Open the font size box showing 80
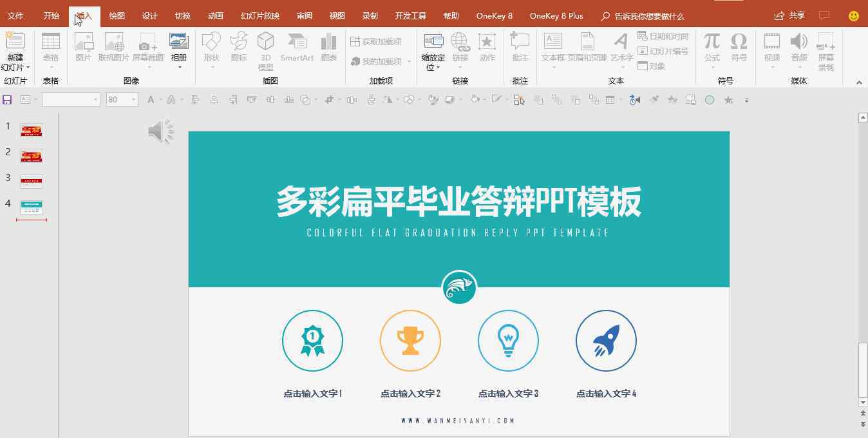The image size is (868, 438). click(122, 100)
